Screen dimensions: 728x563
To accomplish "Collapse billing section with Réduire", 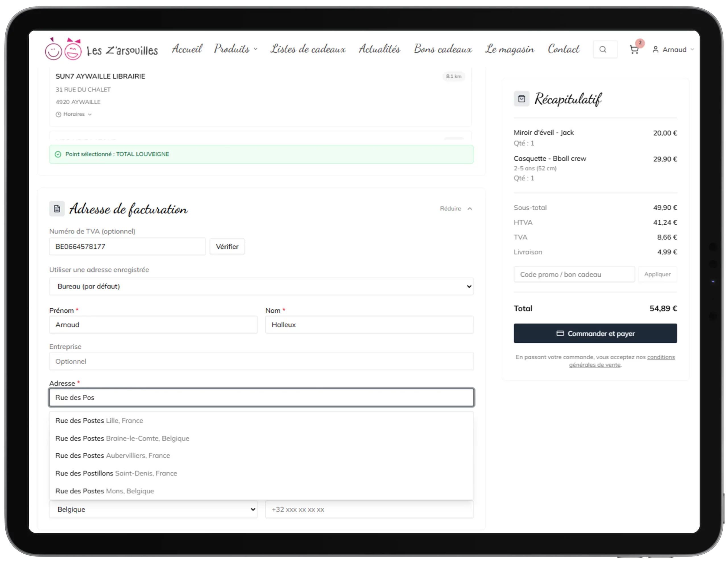I will click(456, 209).
